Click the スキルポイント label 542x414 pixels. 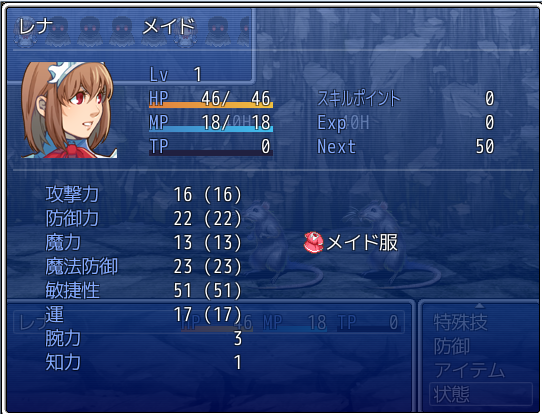pyautogui.click(x=359, y=98)
